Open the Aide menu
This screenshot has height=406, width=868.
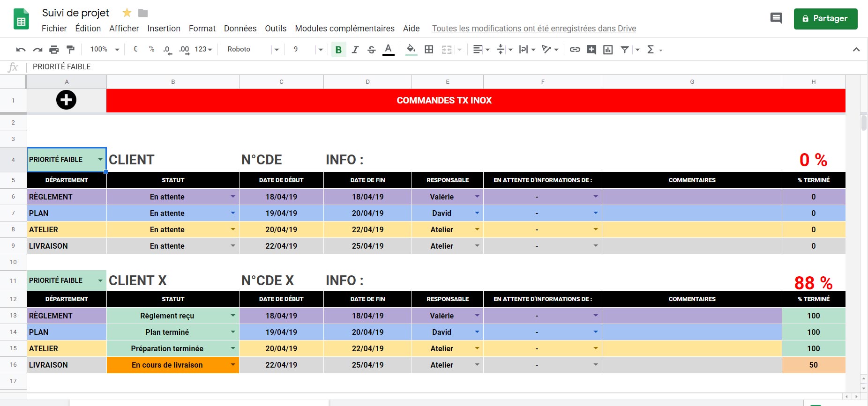tap(411, 28)
